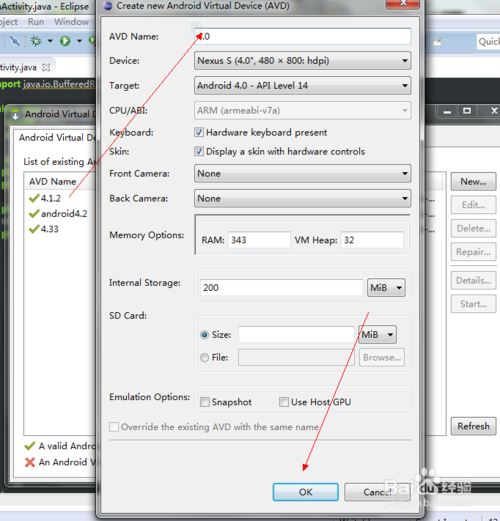Select the SD Card File radio button

[204, 358]
